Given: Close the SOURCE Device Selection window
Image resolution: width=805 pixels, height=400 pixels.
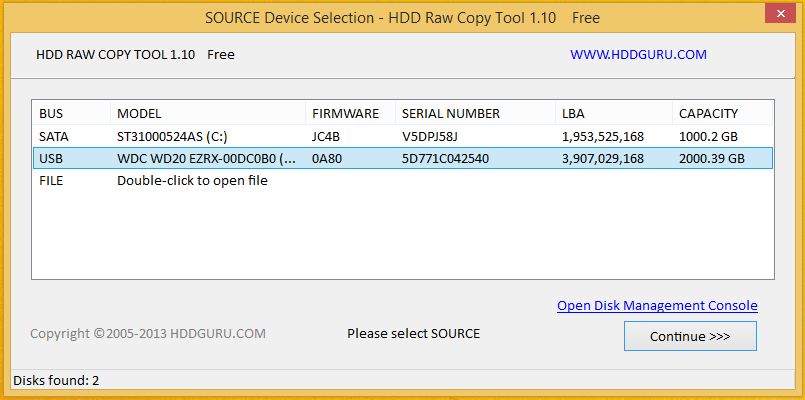Looking at the screenshot, I should click(780, 13).
